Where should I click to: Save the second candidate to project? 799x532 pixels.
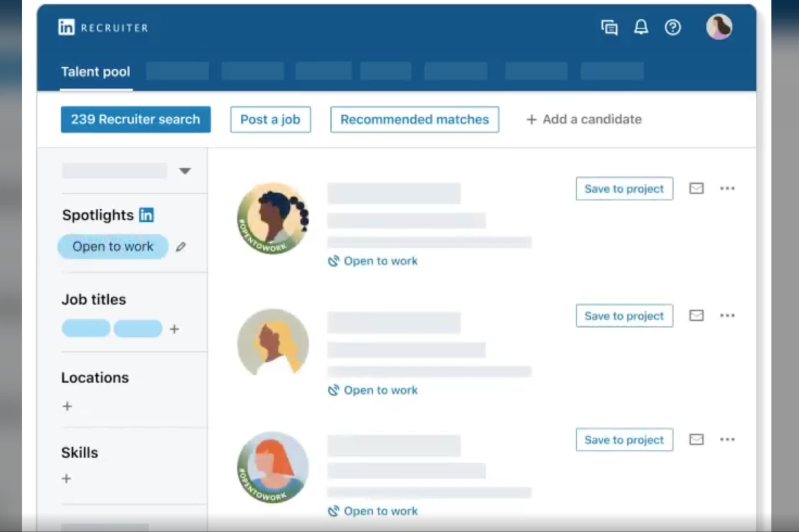[x=624, y=316]
